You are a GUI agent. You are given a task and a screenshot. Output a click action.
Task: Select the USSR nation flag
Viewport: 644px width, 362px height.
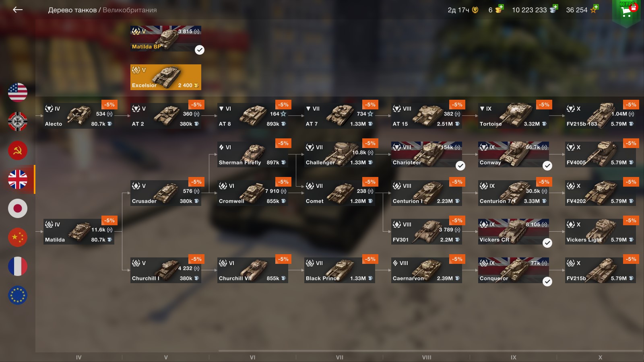click(x=18, y=150)
